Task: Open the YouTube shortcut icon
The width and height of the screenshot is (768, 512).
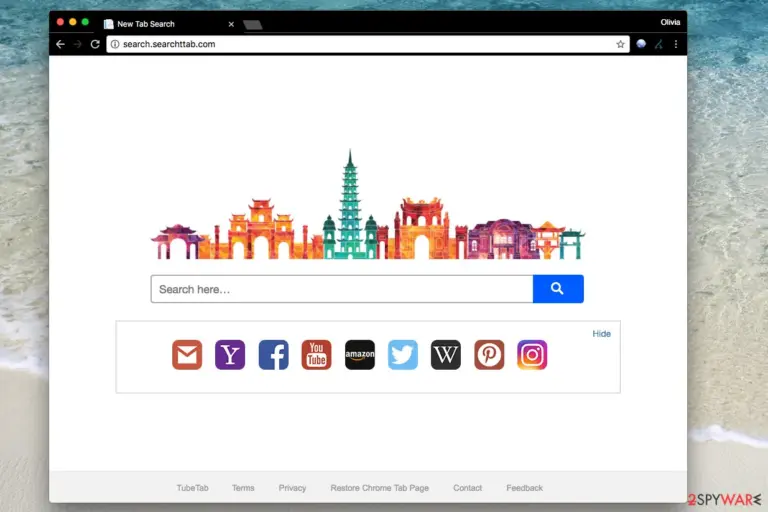Action: click(x=316, y=355)
